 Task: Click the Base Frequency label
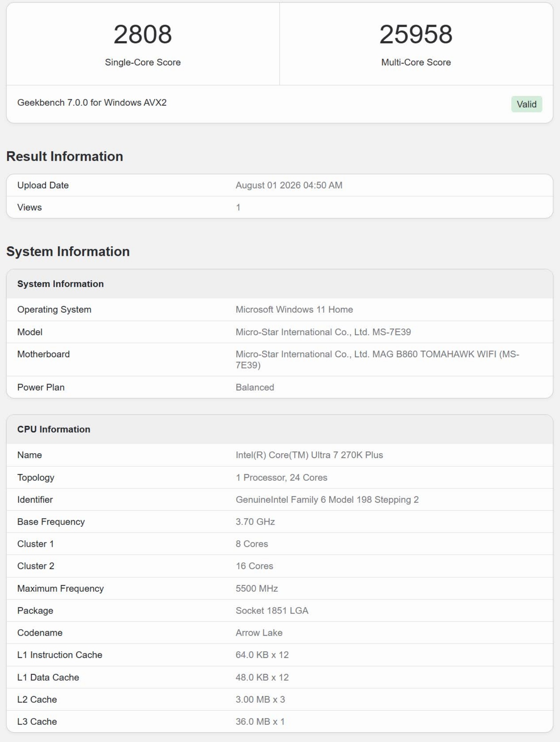(51, 522)
